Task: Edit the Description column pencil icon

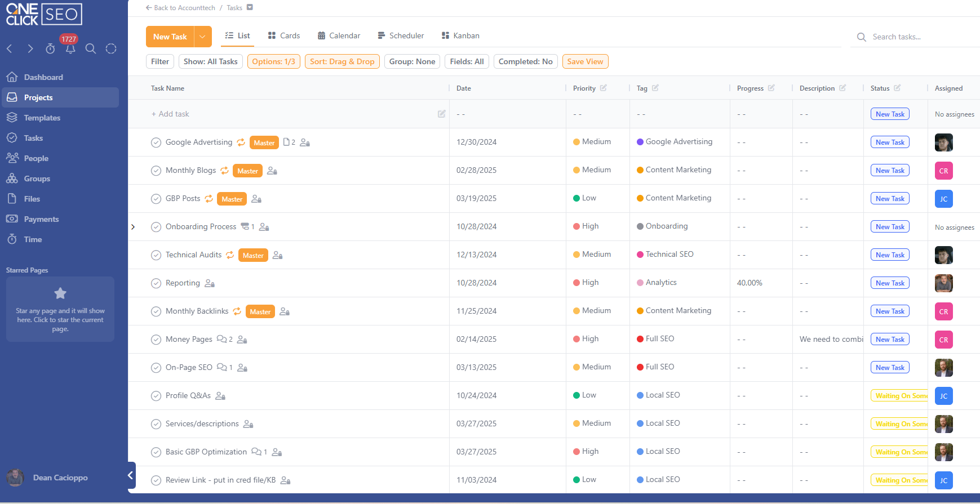Action: click(842, 88)
